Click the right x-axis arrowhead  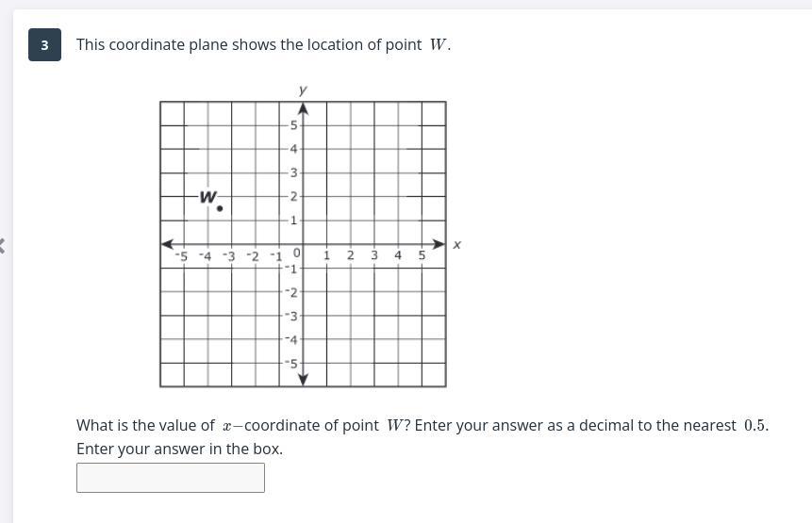point(438,244)
